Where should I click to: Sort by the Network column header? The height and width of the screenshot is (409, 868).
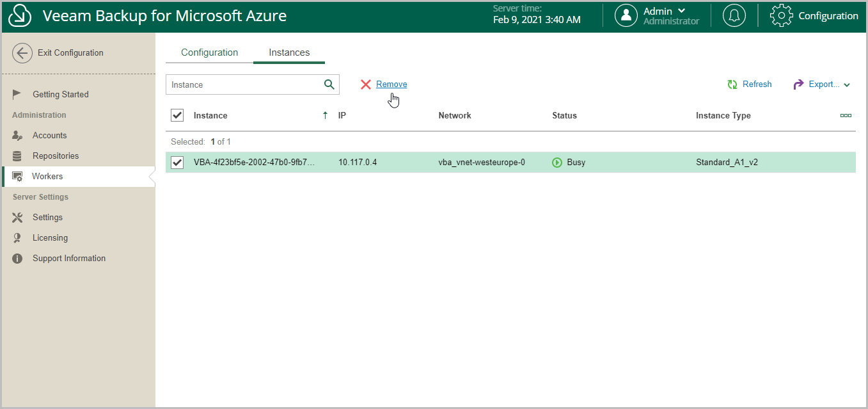click(455, 116)
